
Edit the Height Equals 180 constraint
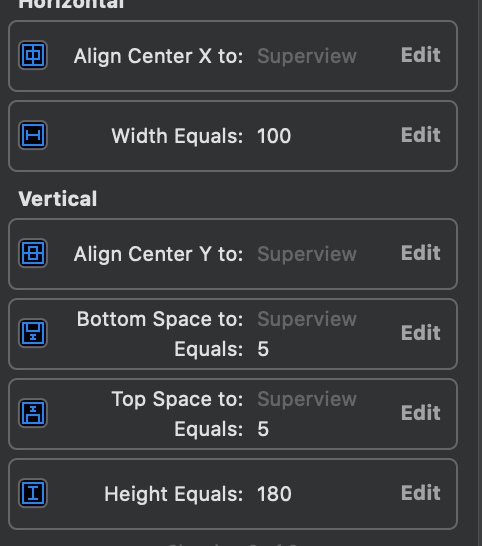420,493
